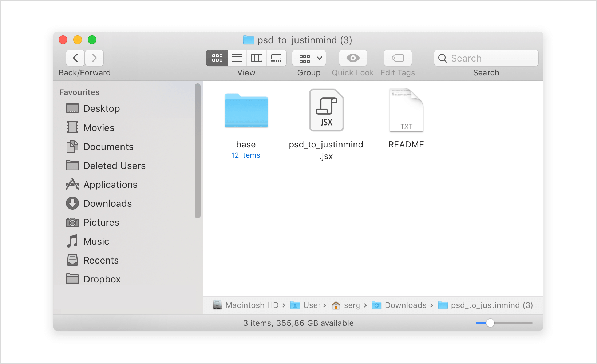Click the '12 items' label
Image resolution: width=597 pixels, height=364 pixels.
246,155
